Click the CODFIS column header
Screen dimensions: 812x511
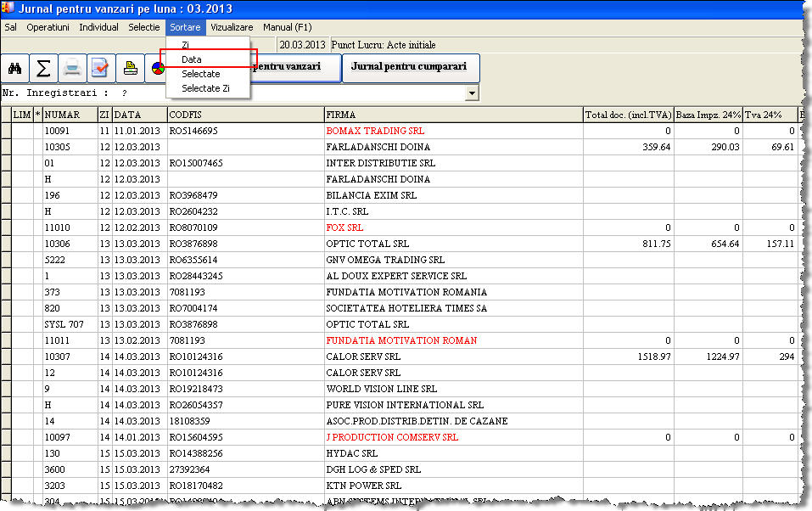coord(245,115)
